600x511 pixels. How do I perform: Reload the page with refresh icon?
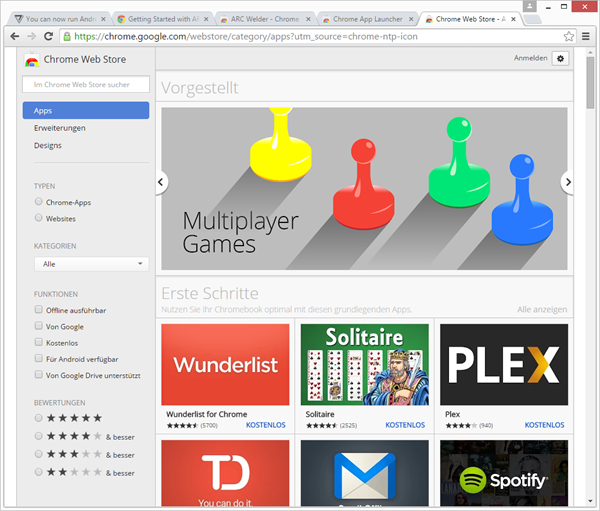[x=50, y=36]
